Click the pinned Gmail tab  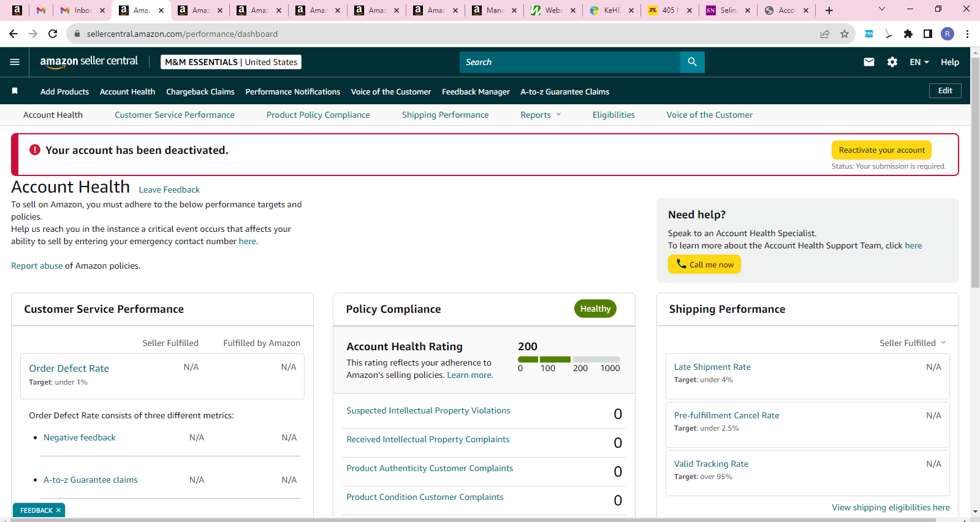coord(41,10)
